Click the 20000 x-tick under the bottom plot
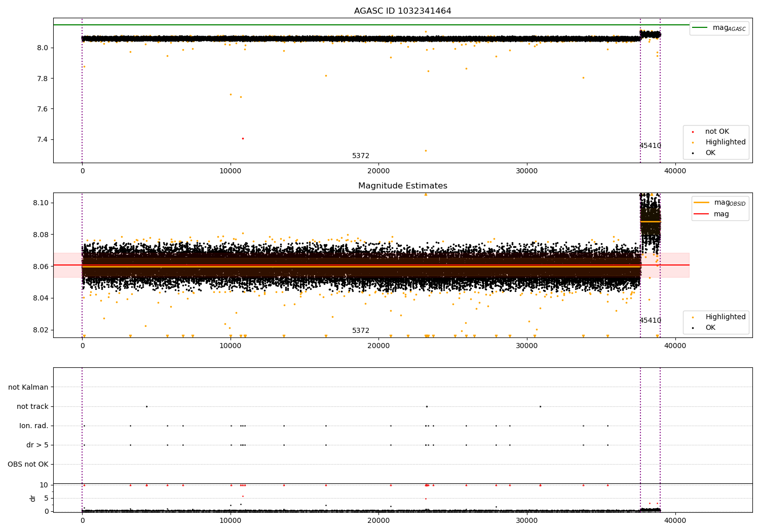Image resolution: width=760 pixels, height=532 pixels. (378, 521)
